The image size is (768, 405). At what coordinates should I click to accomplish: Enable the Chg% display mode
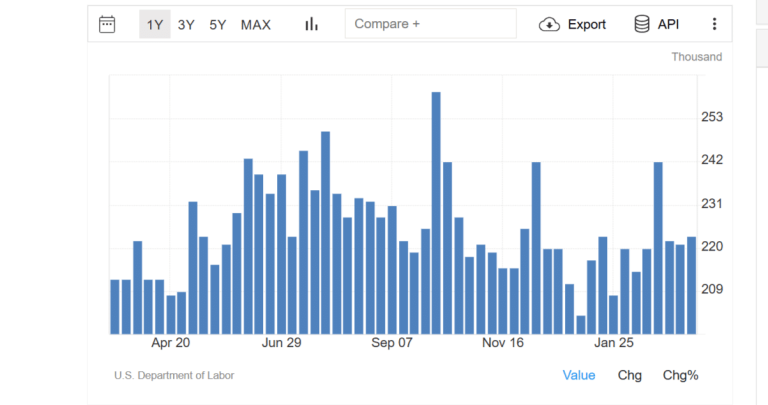click(681, 375)
